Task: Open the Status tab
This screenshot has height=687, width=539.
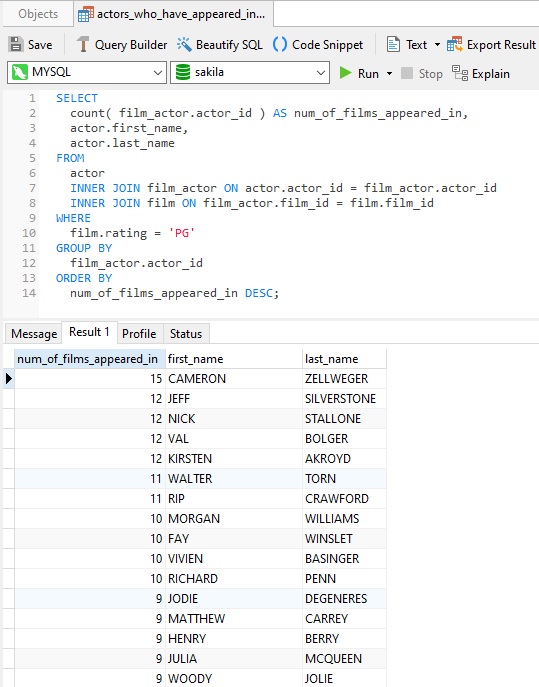Action: [x=186, y=333]
